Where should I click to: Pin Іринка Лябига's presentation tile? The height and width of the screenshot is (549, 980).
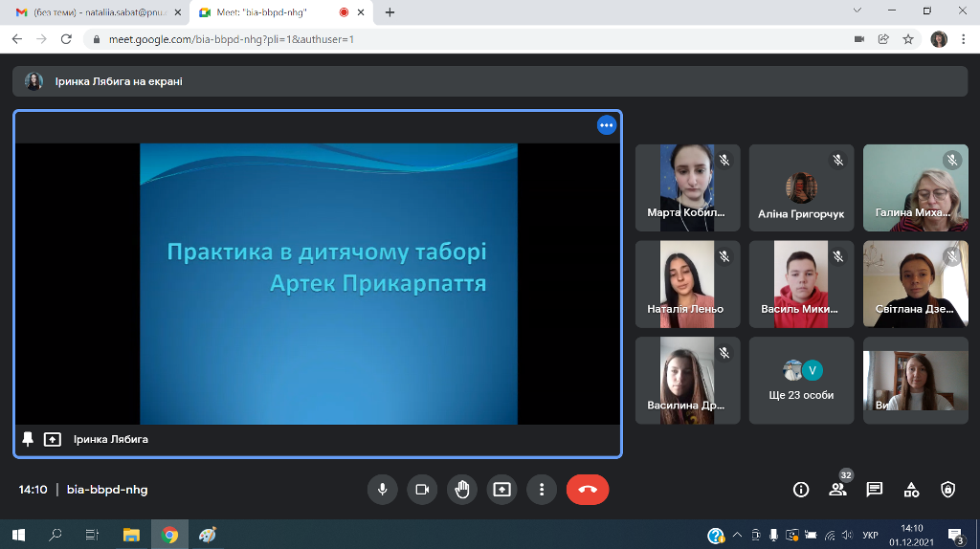click(28, 439)
